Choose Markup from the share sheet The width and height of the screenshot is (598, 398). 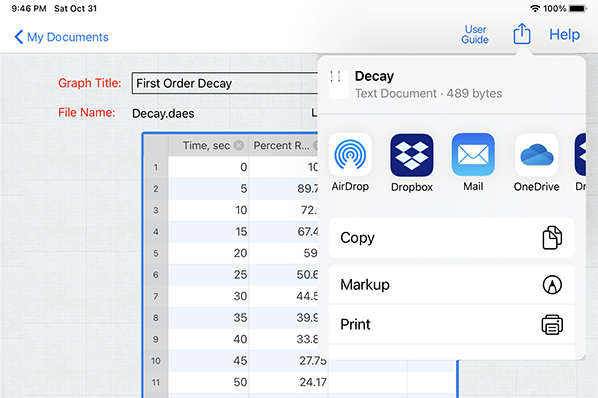[452, 284]
